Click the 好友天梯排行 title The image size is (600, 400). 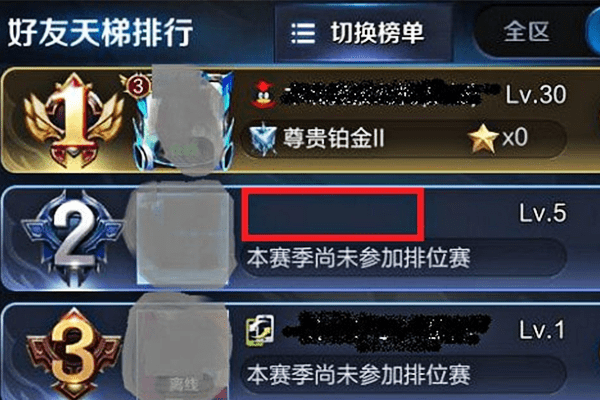(x=100, y=33)
